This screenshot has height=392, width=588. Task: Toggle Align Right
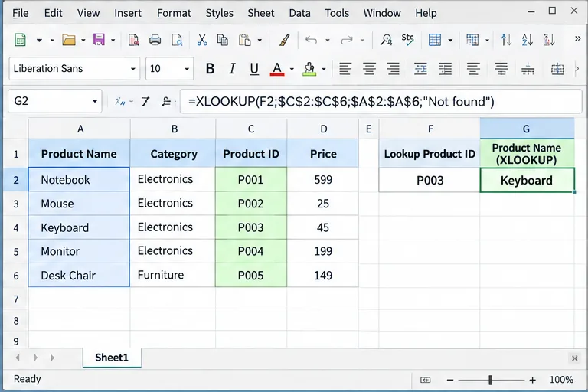tap(393, 69)
